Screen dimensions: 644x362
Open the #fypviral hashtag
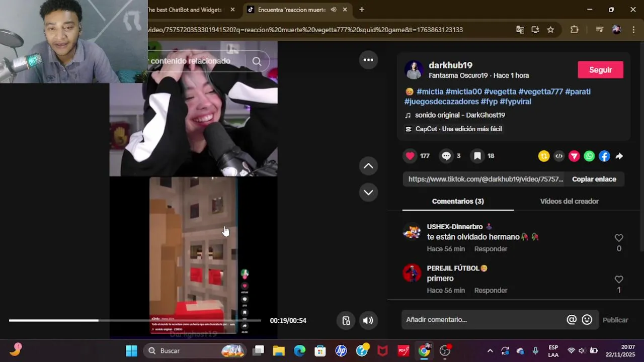[x=515, y=102]
